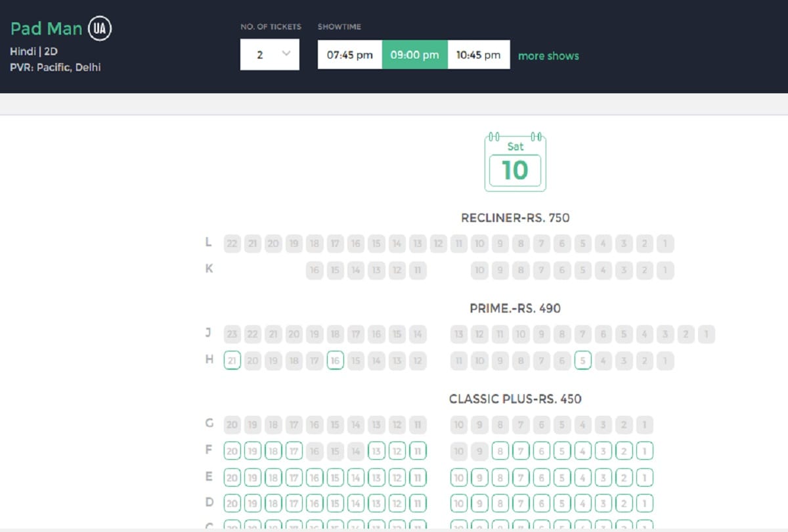Pick seat F20 in Classic Plus
Viewport: 788px width, 532px height.
(232, 451)
